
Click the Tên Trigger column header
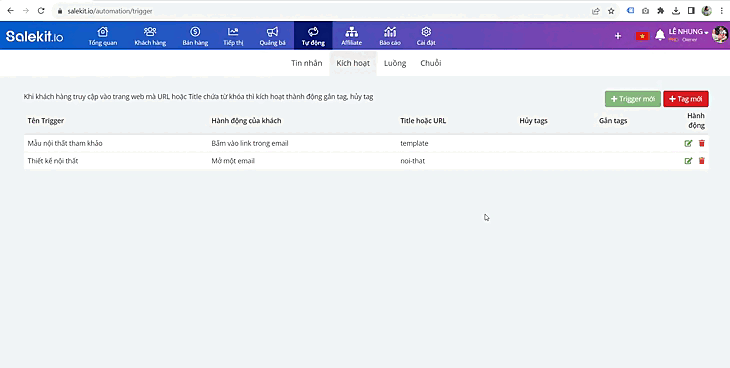pyautogui.click(x=46, y=121)
